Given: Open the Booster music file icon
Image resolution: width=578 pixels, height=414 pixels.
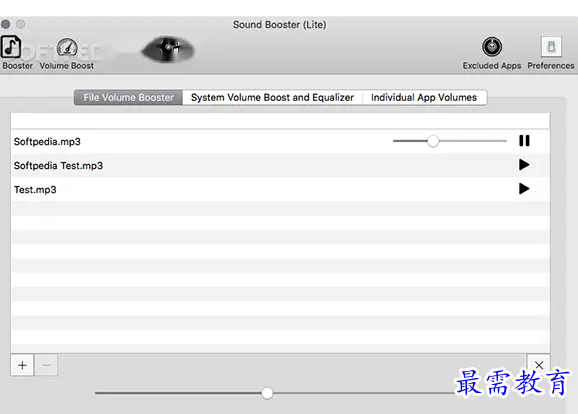Looking at the screenshot, I should (x=11, y=46).
